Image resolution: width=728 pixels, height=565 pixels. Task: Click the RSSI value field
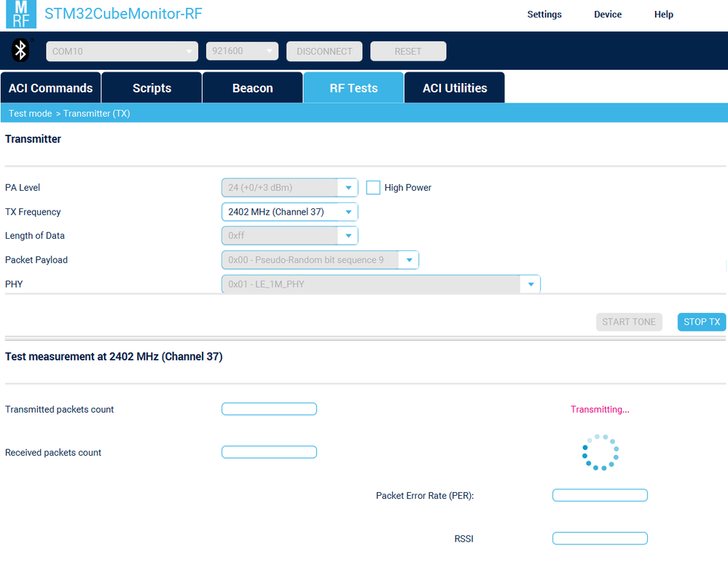[600, 539]
